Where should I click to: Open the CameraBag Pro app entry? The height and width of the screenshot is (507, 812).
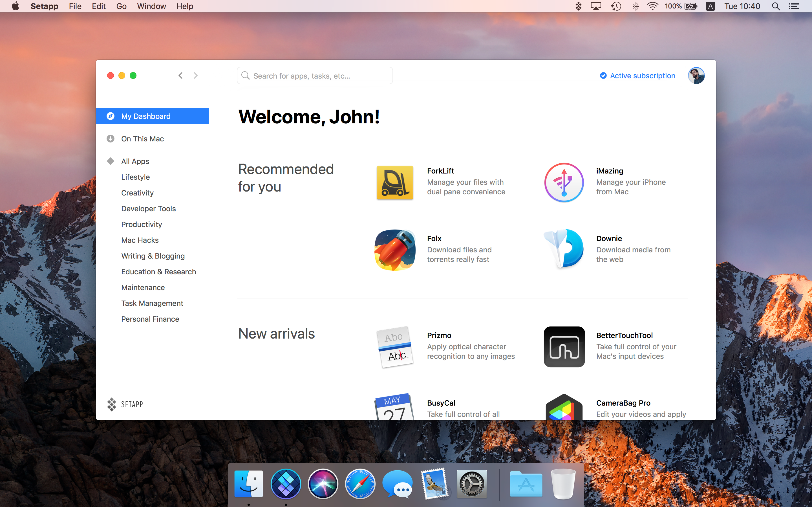623,403
